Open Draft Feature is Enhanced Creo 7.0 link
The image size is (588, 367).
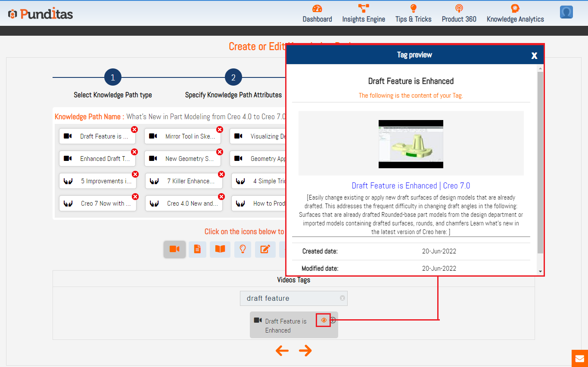(411, 186)
